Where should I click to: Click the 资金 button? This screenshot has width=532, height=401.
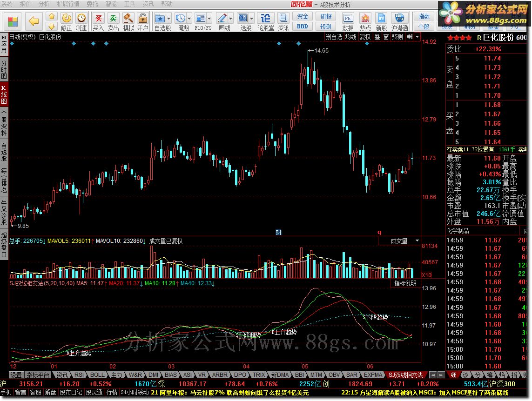[302, 16]
